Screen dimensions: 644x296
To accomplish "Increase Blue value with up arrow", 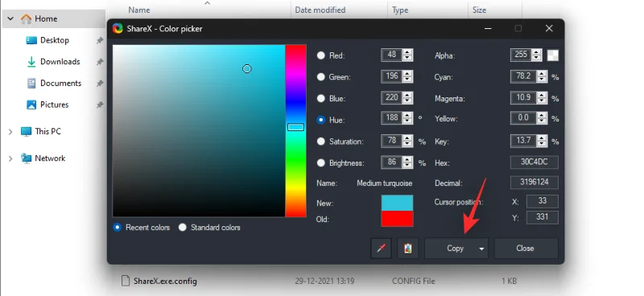I will click(x=407, y=95).
